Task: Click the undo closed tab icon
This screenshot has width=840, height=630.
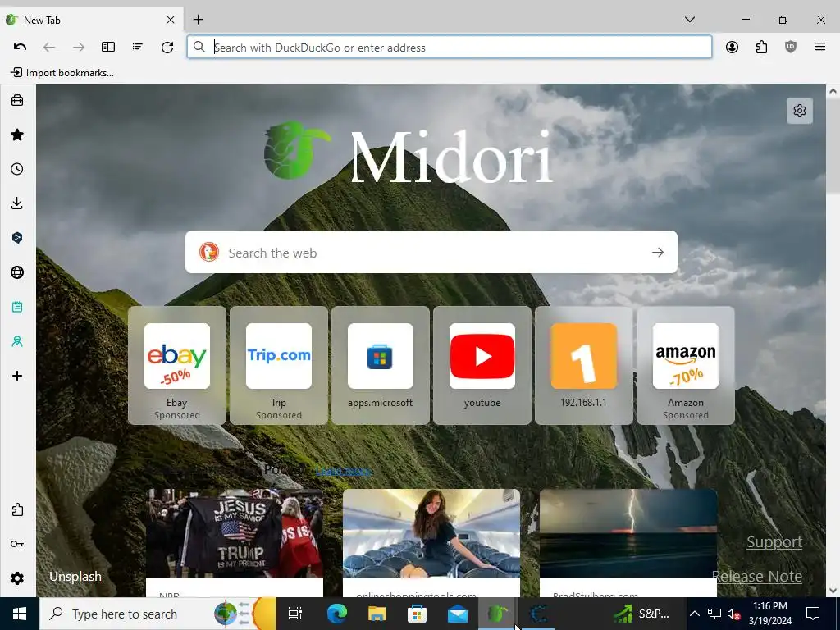Action: point(20,47)
